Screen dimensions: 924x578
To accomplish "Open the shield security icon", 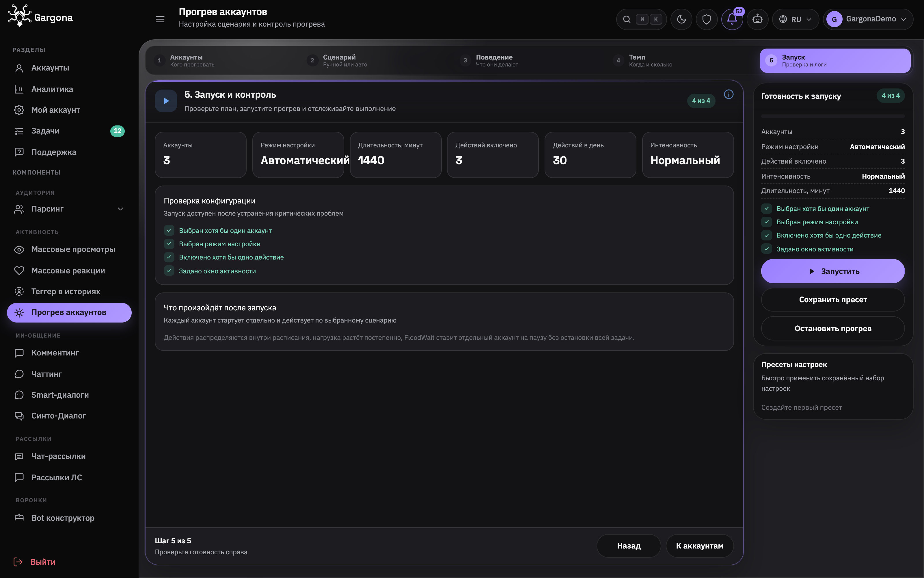I will coord(706,19).
